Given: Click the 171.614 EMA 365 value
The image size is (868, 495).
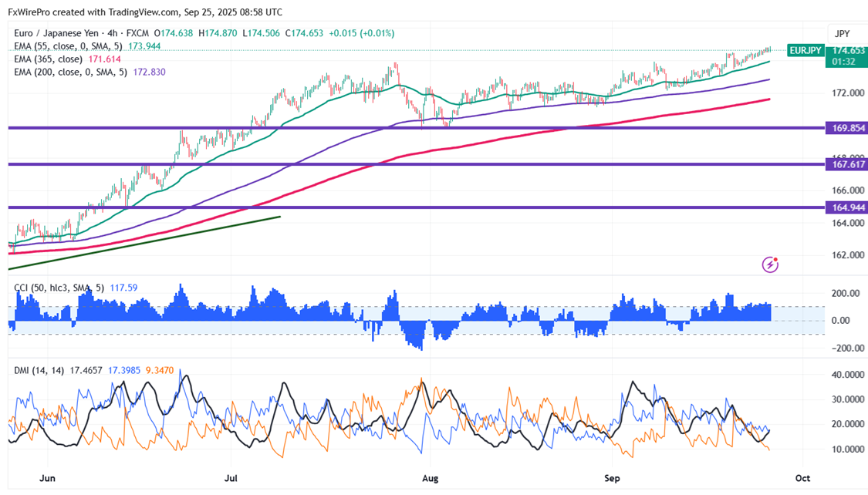Looking at the screenshot, I should coord(104,59).
